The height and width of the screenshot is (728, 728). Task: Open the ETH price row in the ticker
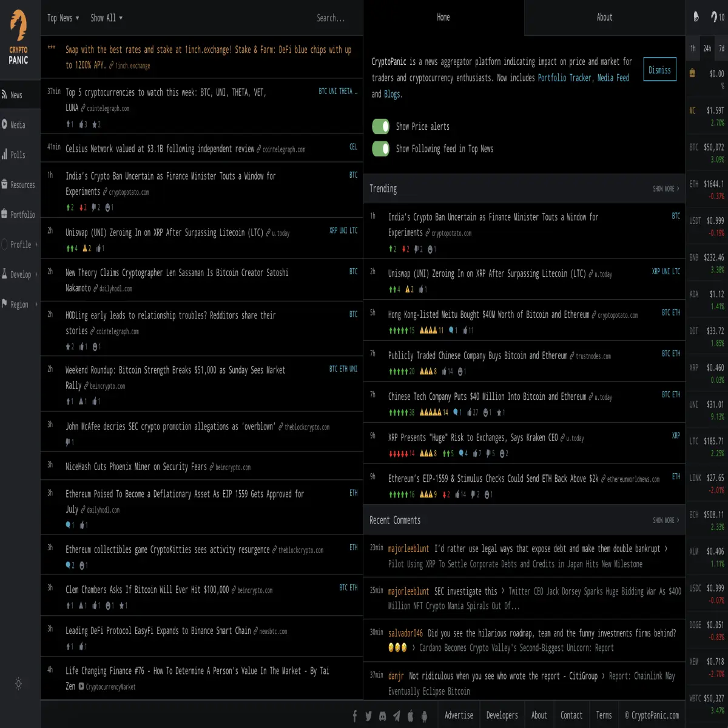707,190
